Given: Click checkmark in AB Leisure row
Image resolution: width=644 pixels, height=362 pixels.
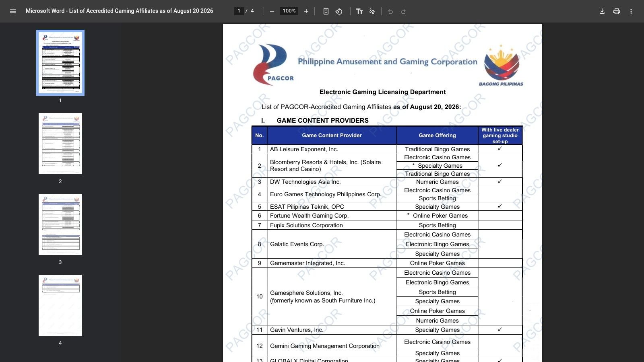Looking at the screenshot, I should (500, 149).
